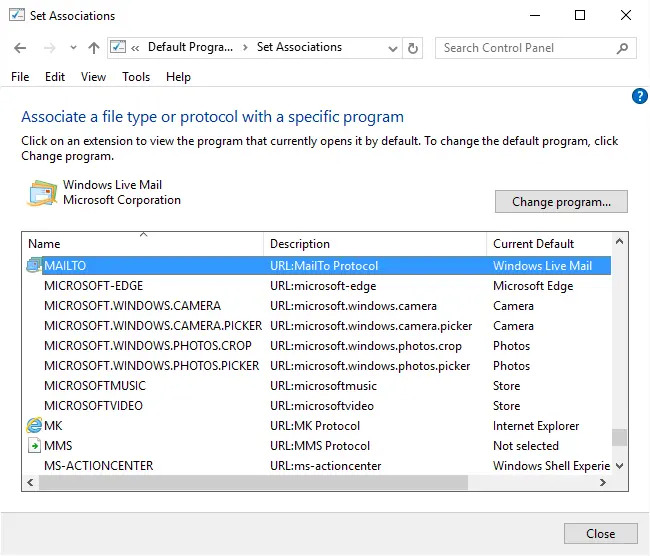Click the Change program button
Image resolution: width=650 pixels, height=556 pixels.
coord(561,202)
